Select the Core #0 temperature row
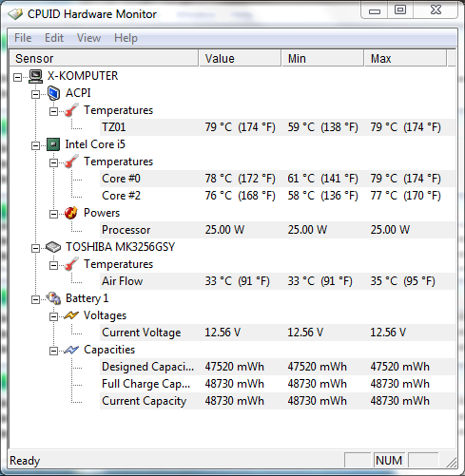The height and width of the screenshot is (476, 465). [278, 179]
